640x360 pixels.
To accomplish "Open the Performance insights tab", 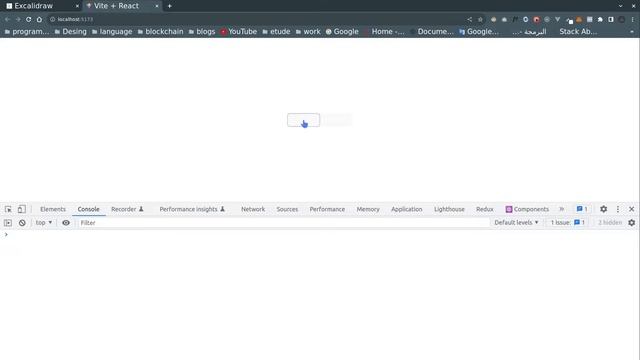I will point(192,209).
